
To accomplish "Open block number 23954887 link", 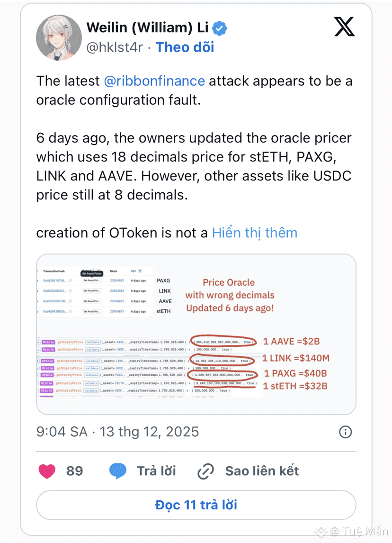I will tap(117, 281).
